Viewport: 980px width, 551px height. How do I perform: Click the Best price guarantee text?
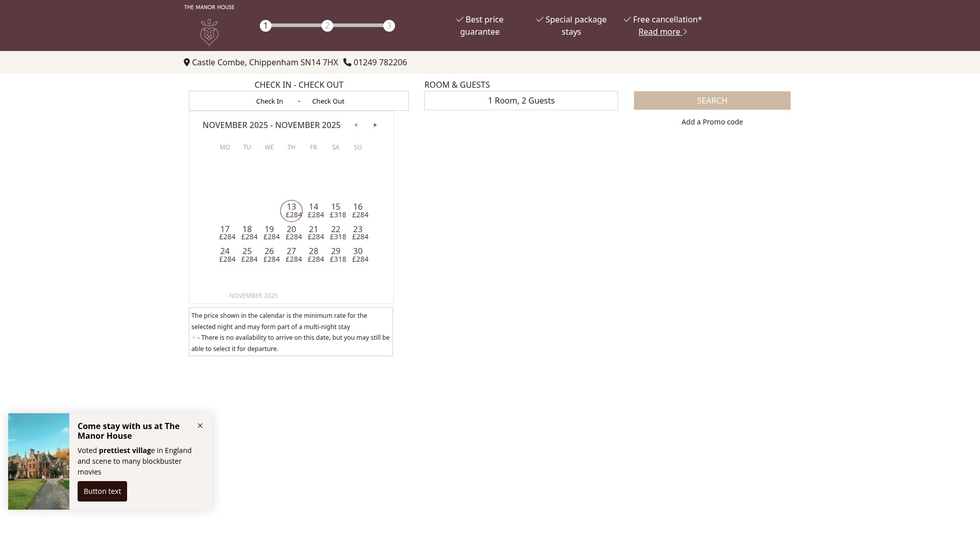tap(480, 26)
